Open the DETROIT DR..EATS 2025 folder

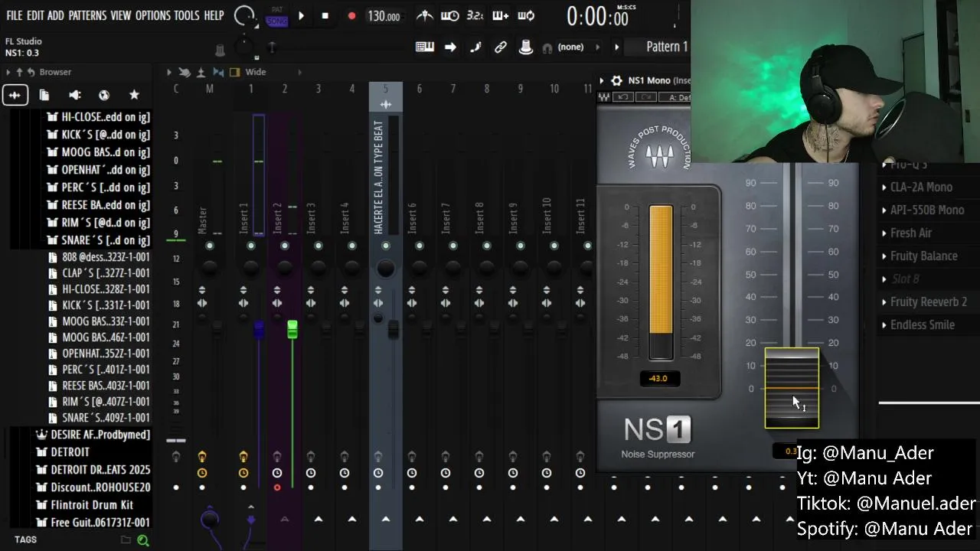(x=93, y=469)
